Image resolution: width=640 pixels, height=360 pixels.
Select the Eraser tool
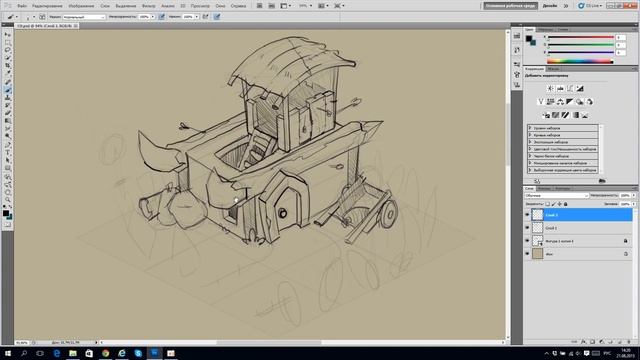pos(8,113)
